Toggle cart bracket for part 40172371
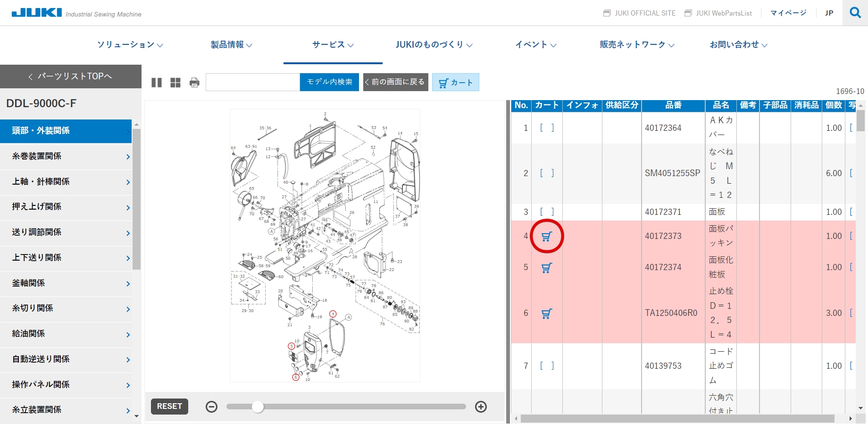 (x=547, y=212)
